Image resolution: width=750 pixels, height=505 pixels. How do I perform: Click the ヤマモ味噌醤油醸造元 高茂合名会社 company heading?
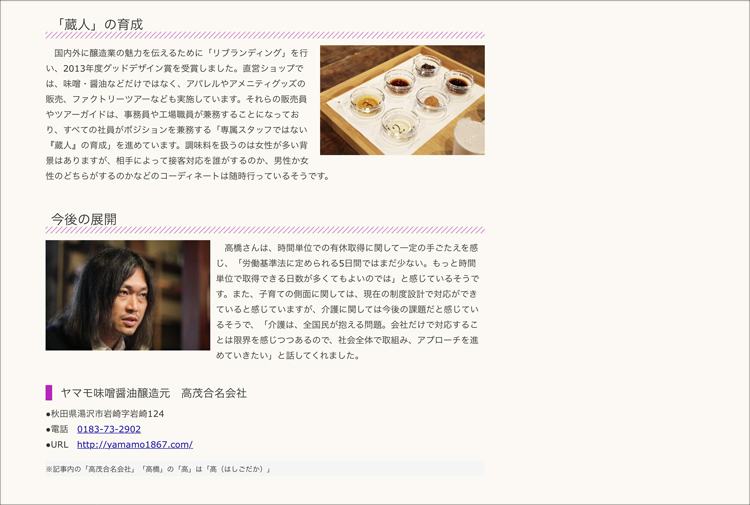coord(154,393)
